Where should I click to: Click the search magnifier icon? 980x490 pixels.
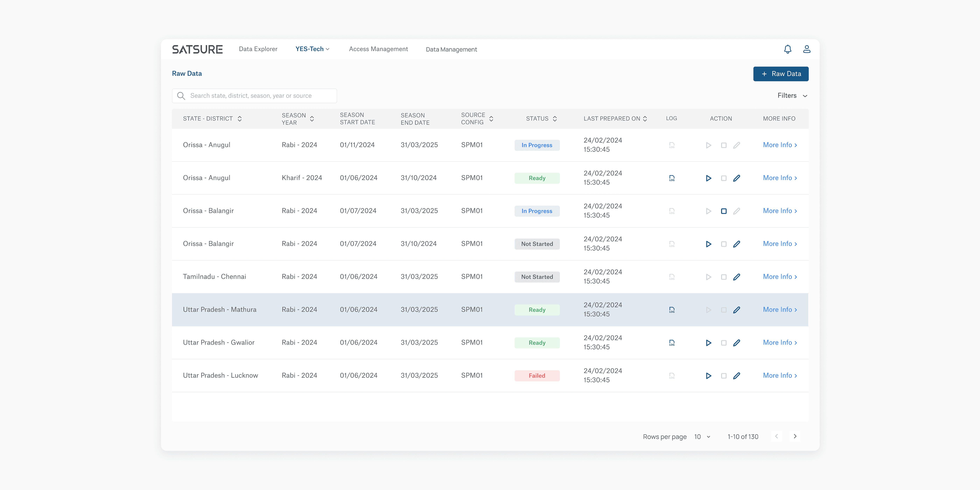tap(181, 96)
